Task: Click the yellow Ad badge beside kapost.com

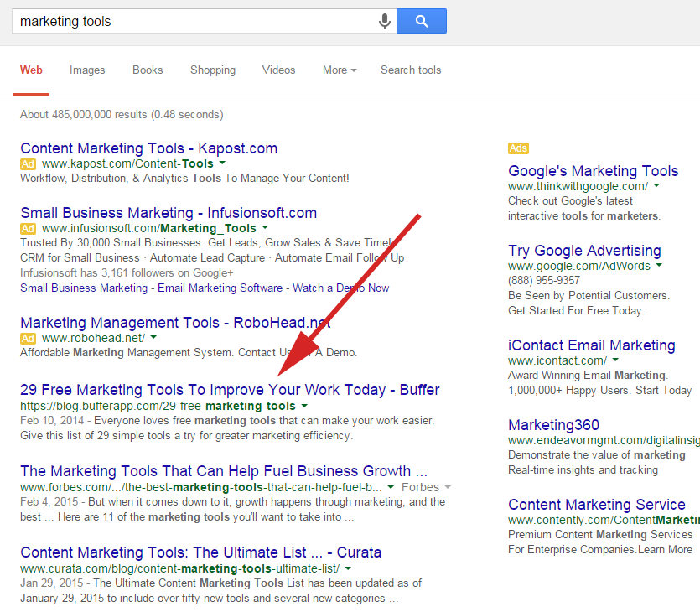Action: pyautogui.click(x=28, y=163)
